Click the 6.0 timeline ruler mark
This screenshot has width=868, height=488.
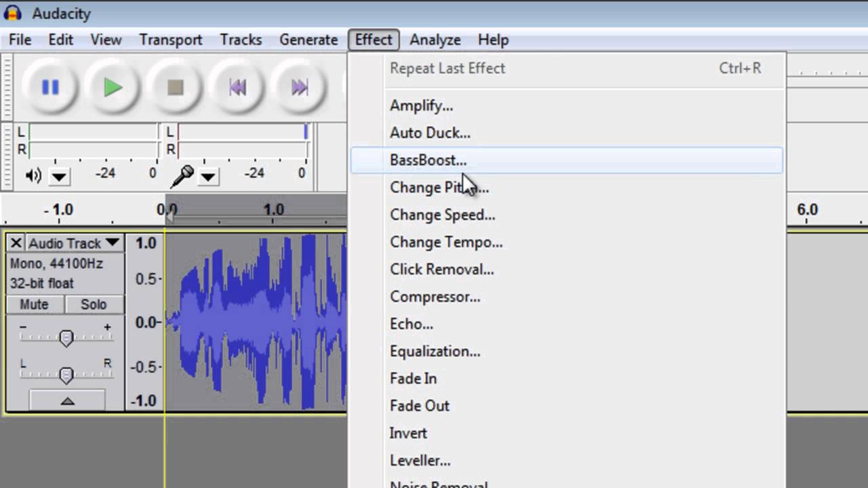807,209
